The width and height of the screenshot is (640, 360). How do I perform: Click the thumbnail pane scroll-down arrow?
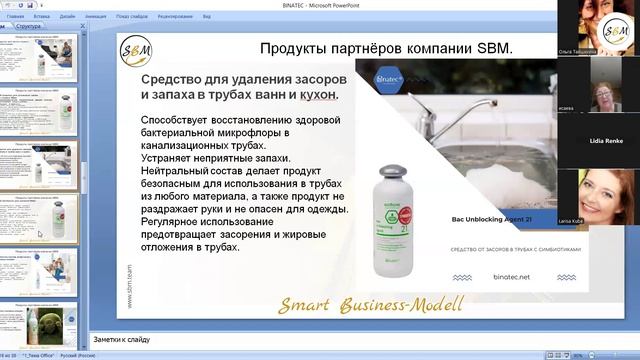tap(84, 347)
